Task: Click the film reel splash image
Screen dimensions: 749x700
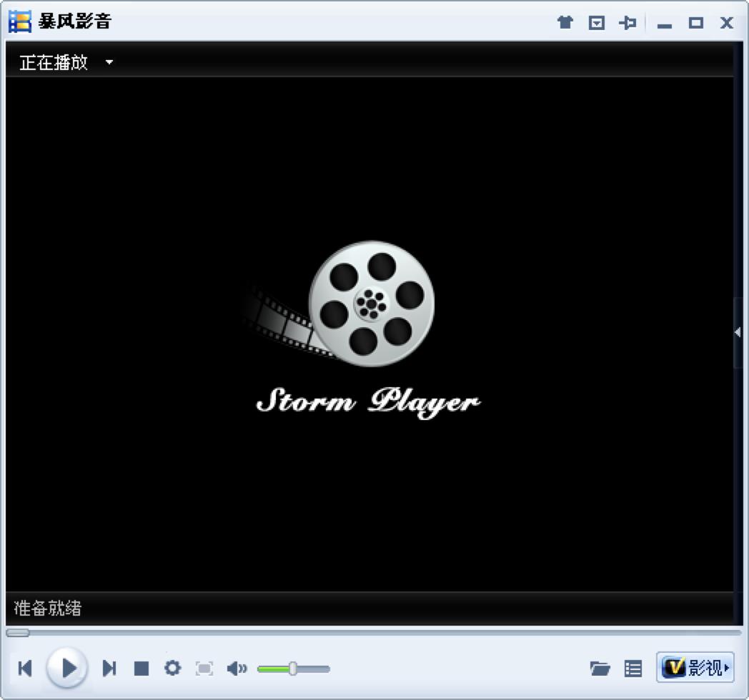Action: [x=339, y=304]
